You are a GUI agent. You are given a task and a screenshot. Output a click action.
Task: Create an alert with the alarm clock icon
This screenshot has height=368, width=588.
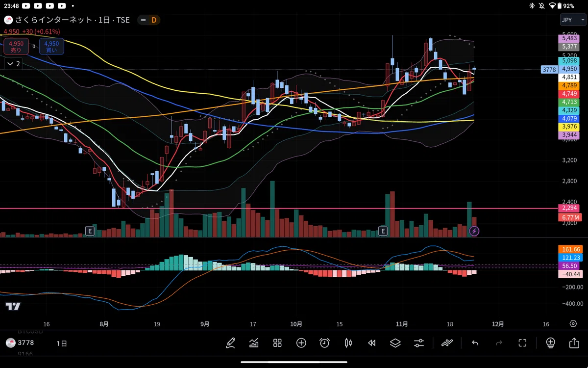tap(324, 343)
